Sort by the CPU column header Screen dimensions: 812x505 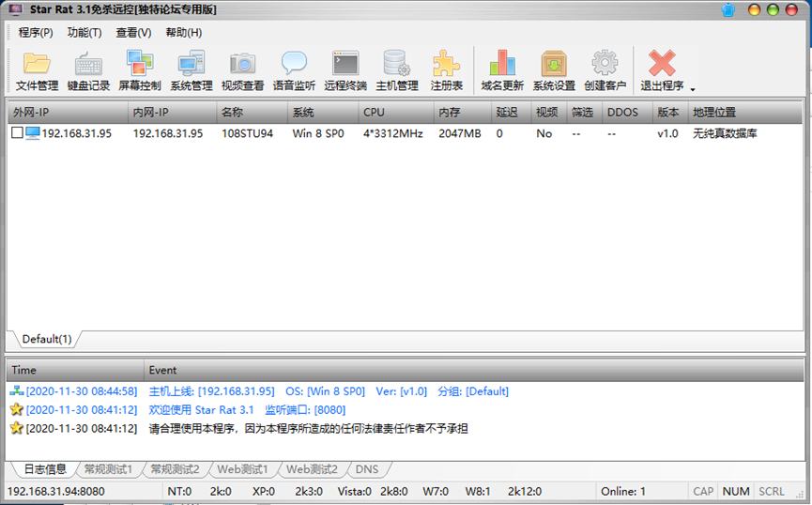tap(396, 113)
